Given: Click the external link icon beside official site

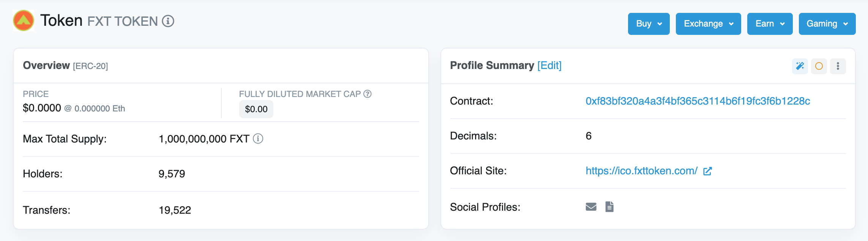Looking at the screenshot, I should (707, 171).
